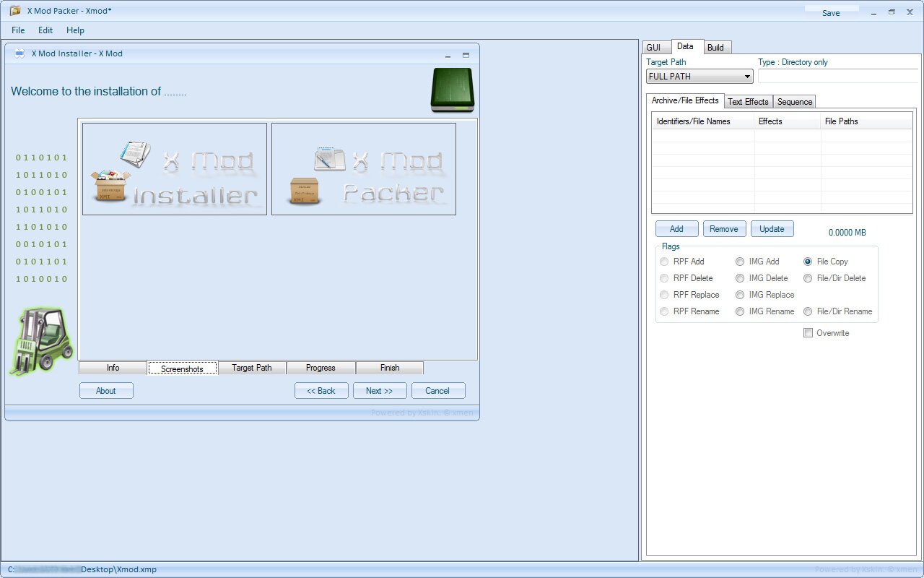Screen dimensions: 924x578
Task: Click the green hard drive icon
Action: [452, 90]
